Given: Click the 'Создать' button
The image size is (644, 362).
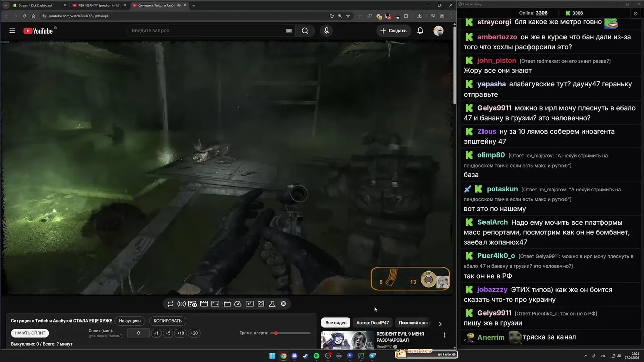Looking at the screenshot, I should [393, 31].
